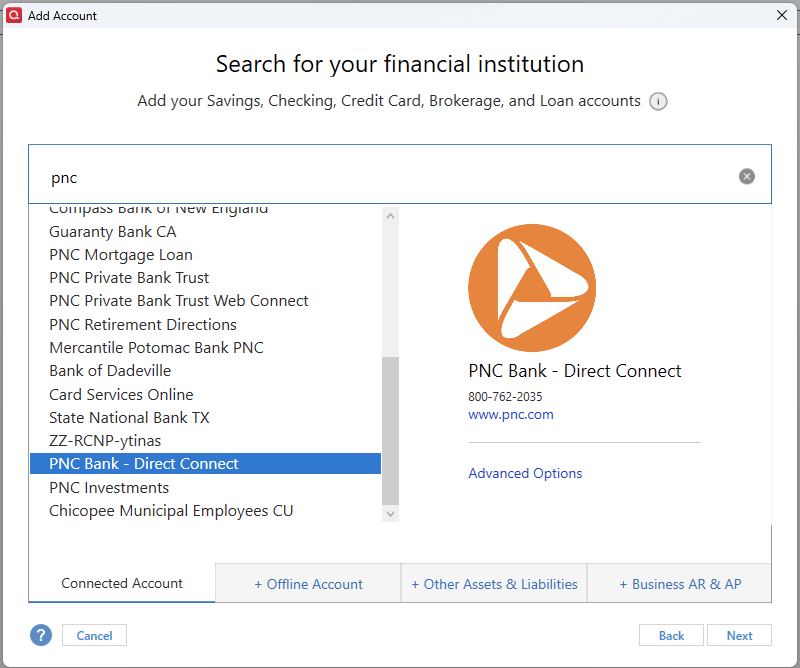Pick PNC Private Bank Trust Web Connect

click(179, 301)
